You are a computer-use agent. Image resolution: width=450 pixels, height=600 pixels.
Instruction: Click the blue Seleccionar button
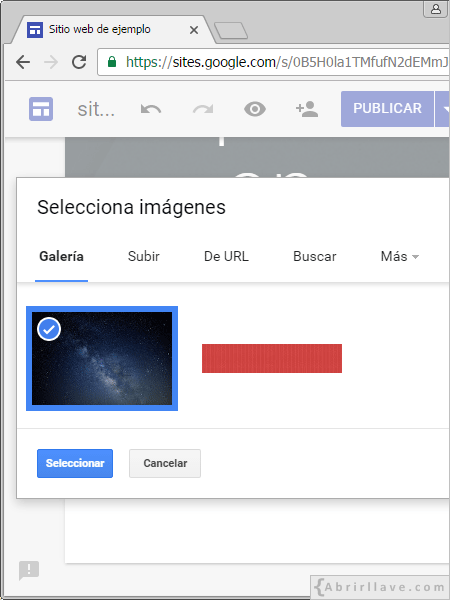coord(75,463)
